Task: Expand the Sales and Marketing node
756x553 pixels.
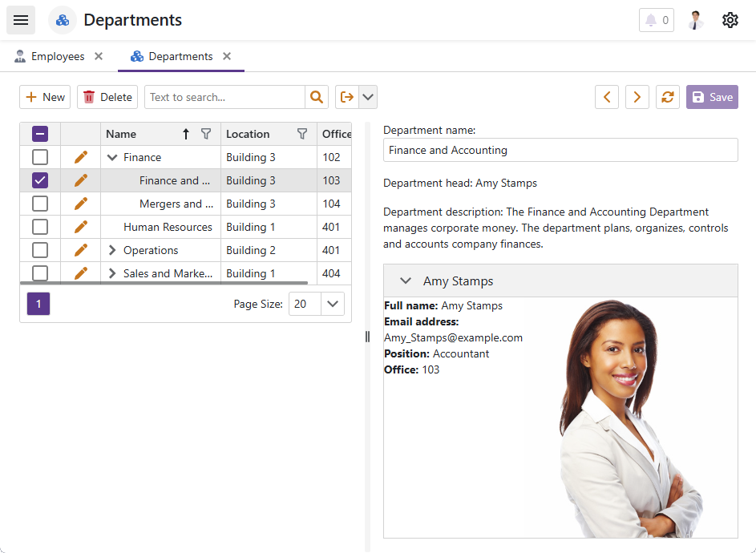Action: pyautogui.click(x=112, y=273)
